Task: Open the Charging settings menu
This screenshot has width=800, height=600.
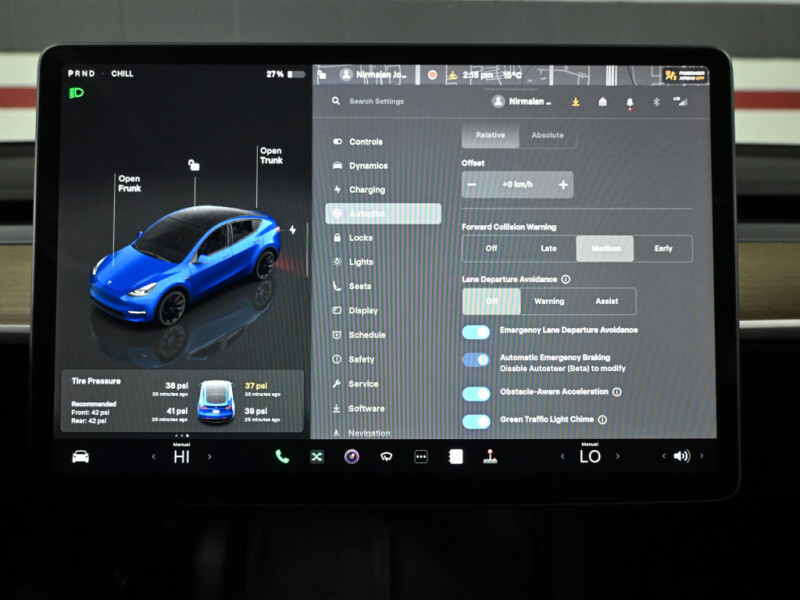Action: (366, 190)
